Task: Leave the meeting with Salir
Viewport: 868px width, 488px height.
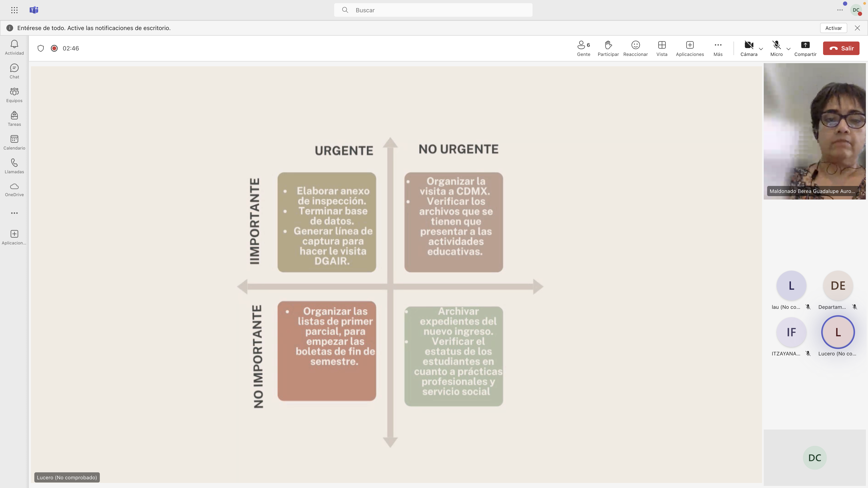Action: [x=841, y=48]
